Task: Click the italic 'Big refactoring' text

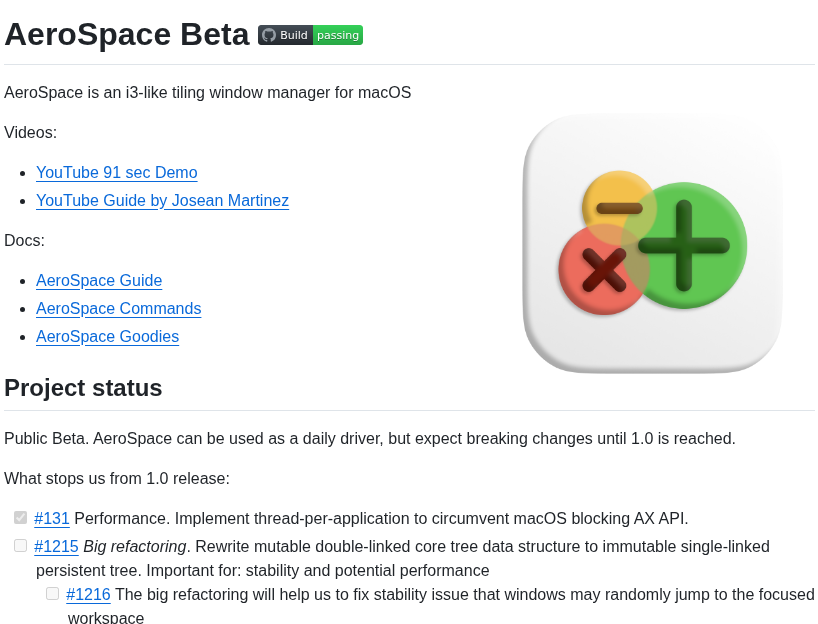Action: click(135, 546)
